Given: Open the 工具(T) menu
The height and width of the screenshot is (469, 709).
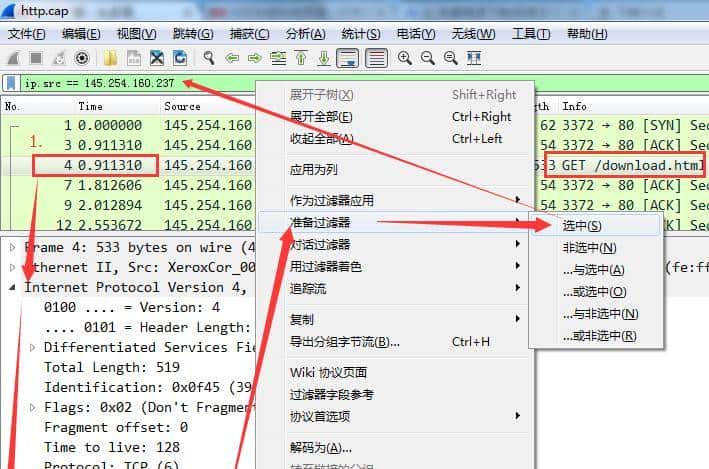Looking at the screenshot, I should (x=531, y=34).
